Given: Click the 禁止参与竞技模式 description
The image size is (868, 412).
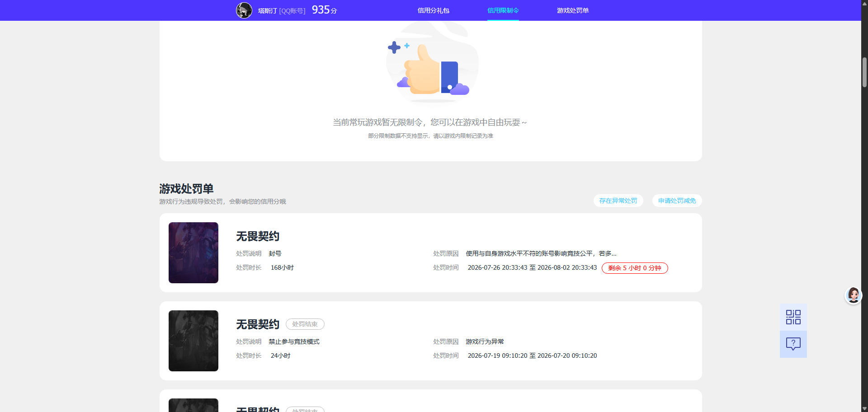Looking at the screenshot, I should click(x=294, y=342).
